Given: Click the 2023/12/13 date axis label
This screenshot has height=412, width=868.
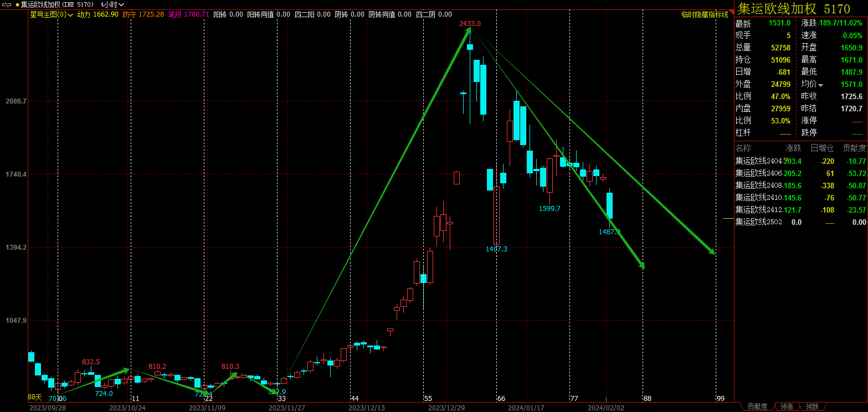Looking at the screenshot, I should (x=367, y=408).
